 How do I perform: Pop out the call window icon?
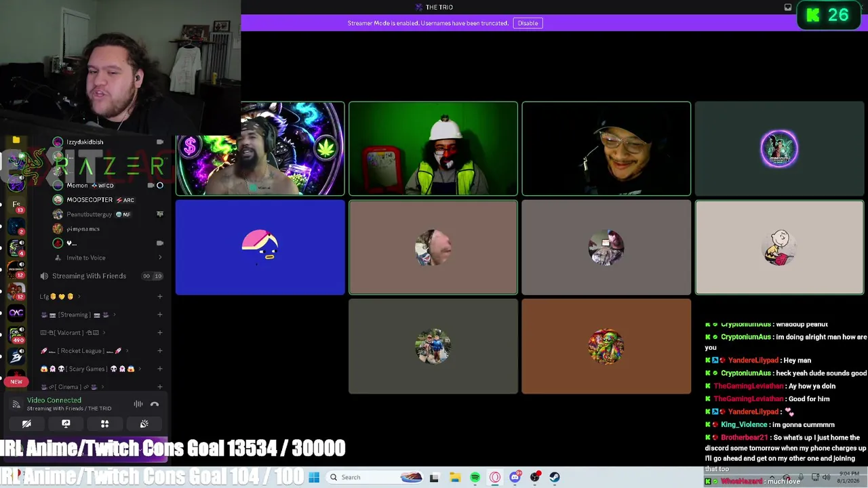(x=788, y=7)
